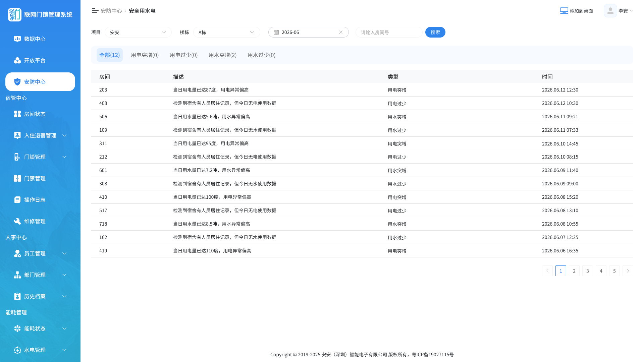The height and width of the screenshot is (362, 644).
Task: Click 添加到桌面 link text
Action: coord(581,11)
